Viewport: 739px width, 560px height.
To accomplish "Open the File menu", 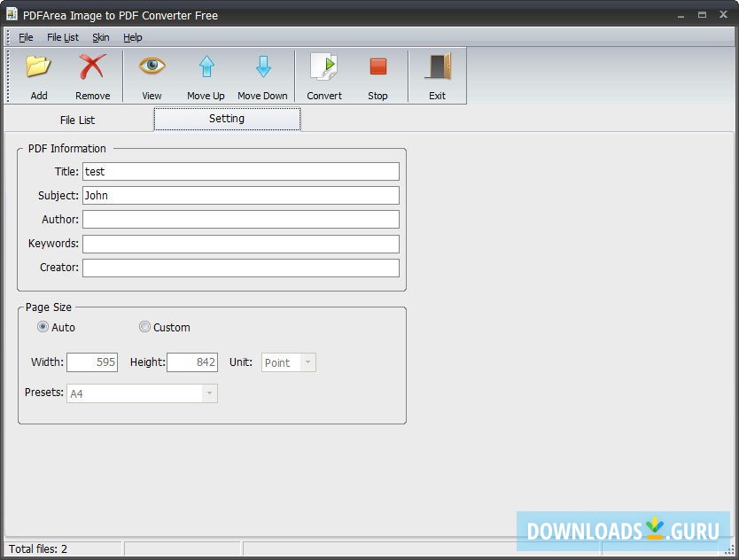I will click(26, 37).
